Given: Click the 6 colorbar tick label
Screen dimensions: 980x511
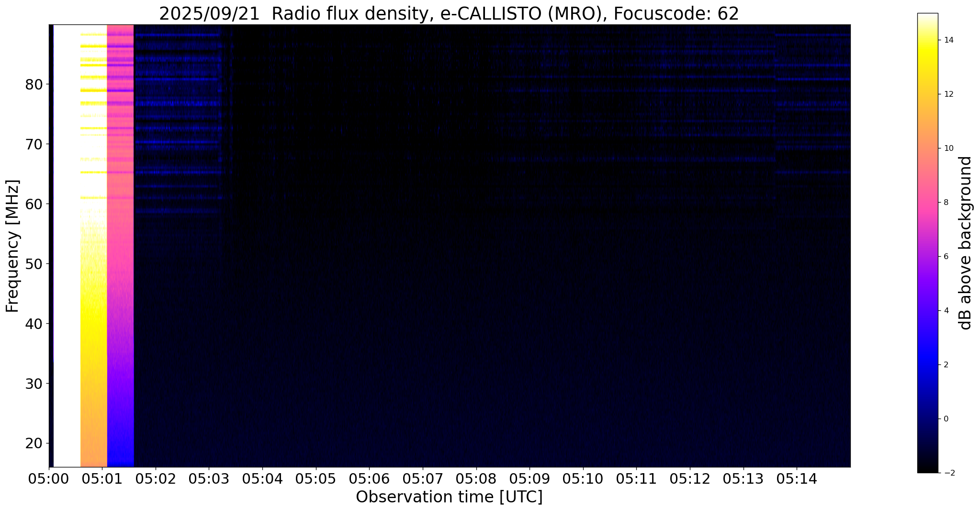Looking at the screenshot, I should coord(946,257).
